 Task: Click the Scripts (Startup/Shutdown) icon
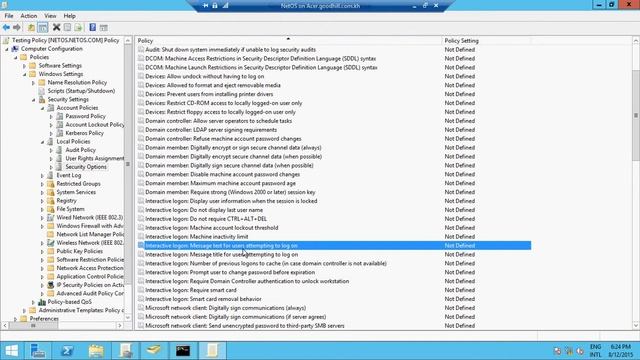(x=42, y=91)
